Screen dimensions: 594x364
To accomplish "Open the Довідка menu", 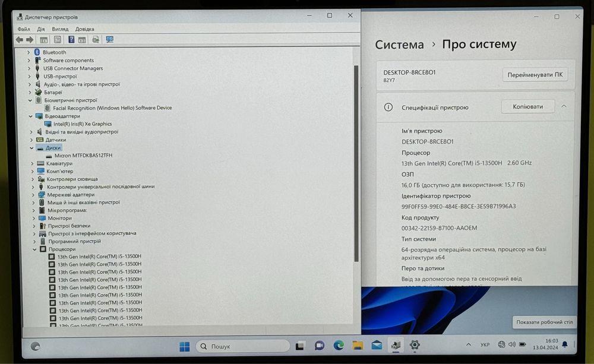I will (84, 29).
